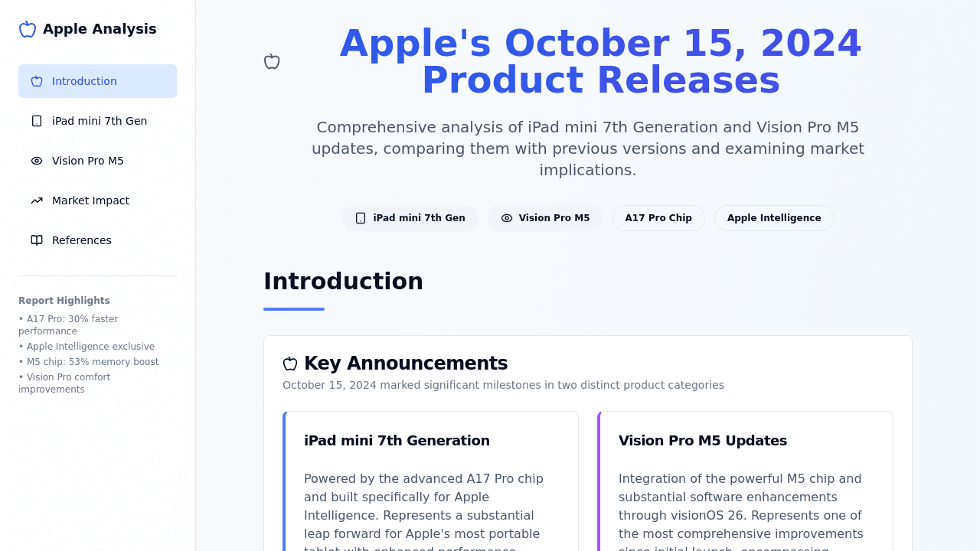Image resolution: width=980 pixels, height=551 pixels.
Task: Click the apple icon beside Introduction nav
Action: [x=37, y=81]
